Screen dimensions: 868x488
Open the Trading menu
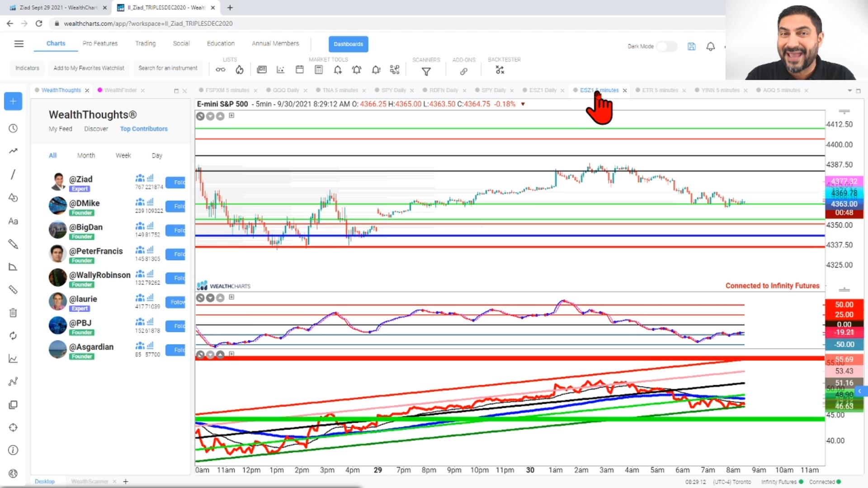145,43
